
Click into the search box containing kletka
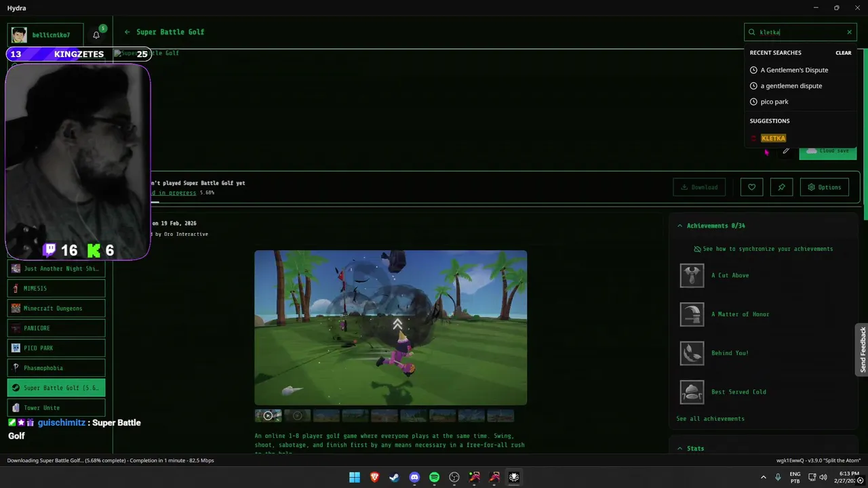coord(800,32)
